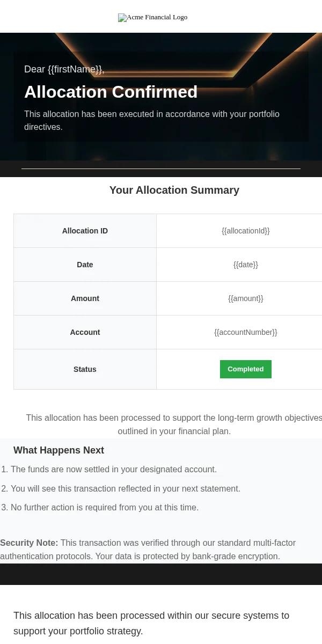Image resolution: width=322 pixels, height=644 pixels.
Task: Click the green Completed status badge
Action: coord(246,369)
